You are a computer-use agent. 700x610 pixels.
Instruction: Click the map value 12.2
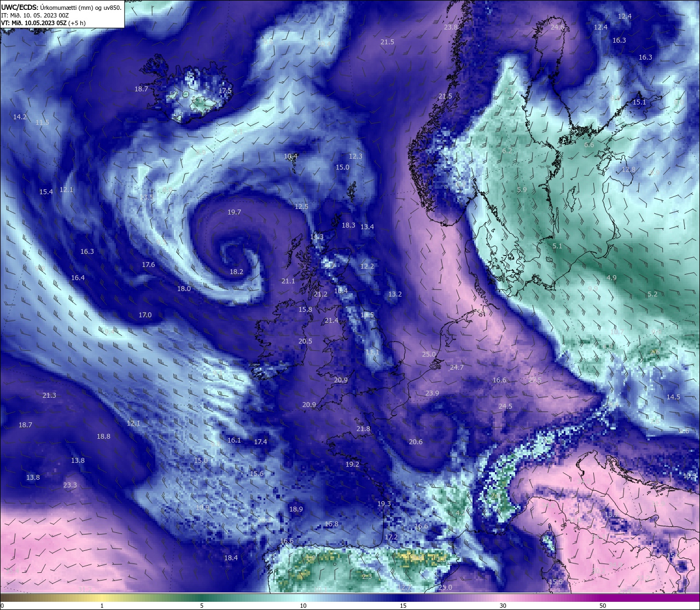pyautogui.click(x=367, y=266)
